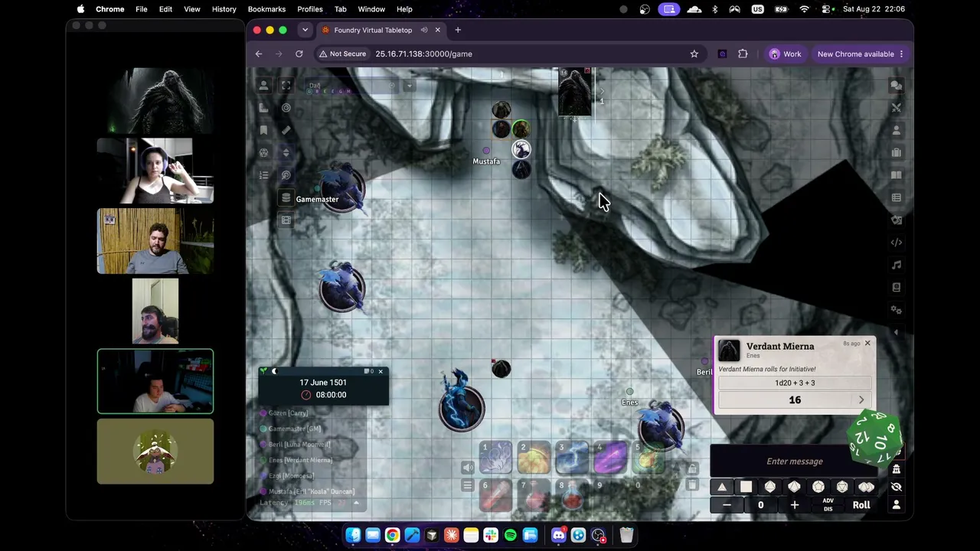Image resolution: width=980 pixels, height=551 pixels.
Task: Open the Playlists music sidebar tab
Action: tap(897, 265)
